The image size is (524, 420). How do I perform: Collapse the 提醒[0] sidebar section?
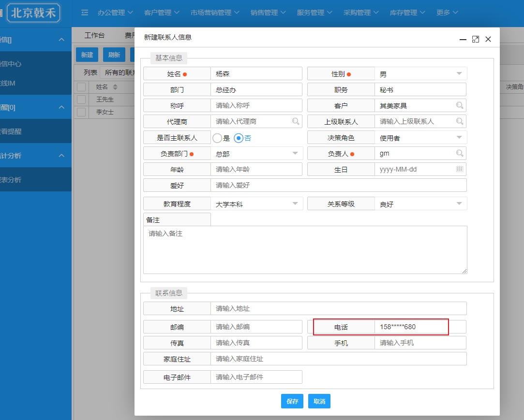(x=61, y=107)
